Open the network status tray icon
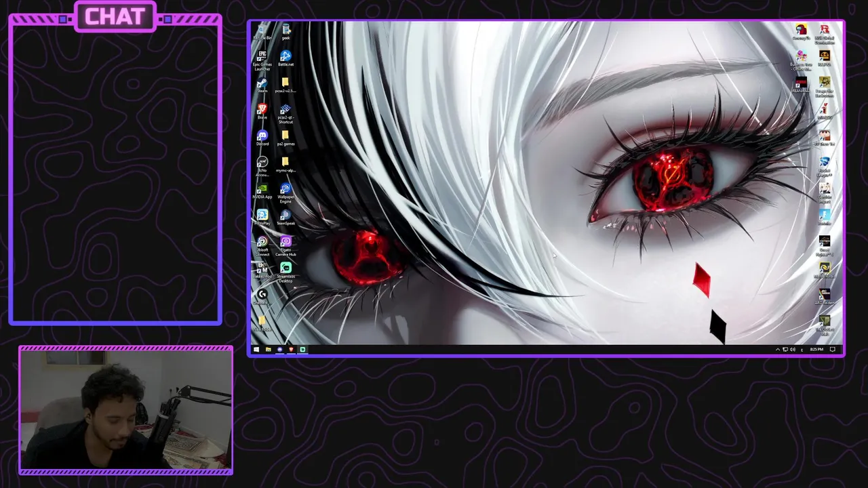The image size is (868, 488). (785, 350)
